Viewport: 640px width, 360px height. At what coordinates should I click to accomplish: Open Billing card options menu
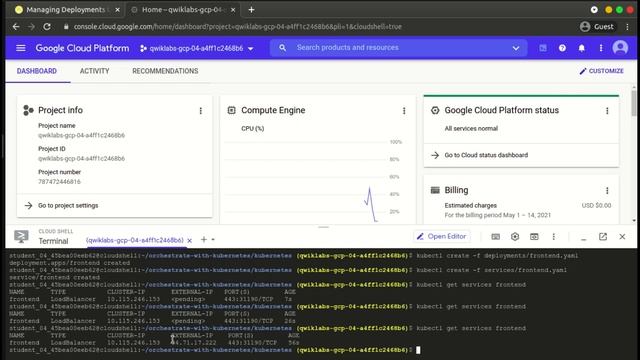point(607,191)
